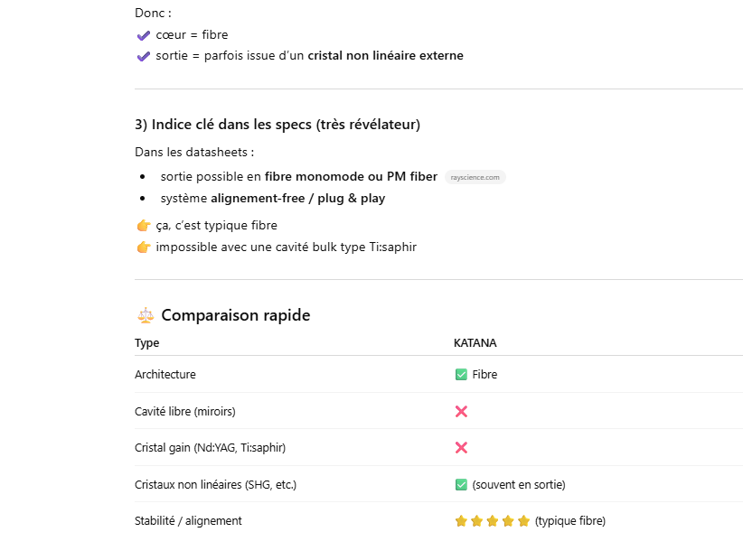Click the five-star rating in Stabilité row
This screenshot has width=743, height=560.
click(492, 521)
